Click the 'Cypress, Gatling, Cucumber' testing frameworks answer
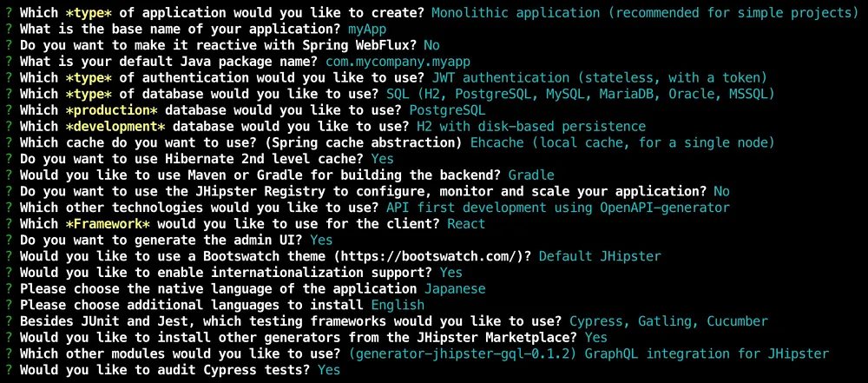The image size is (868, 383). coord(668,321)
